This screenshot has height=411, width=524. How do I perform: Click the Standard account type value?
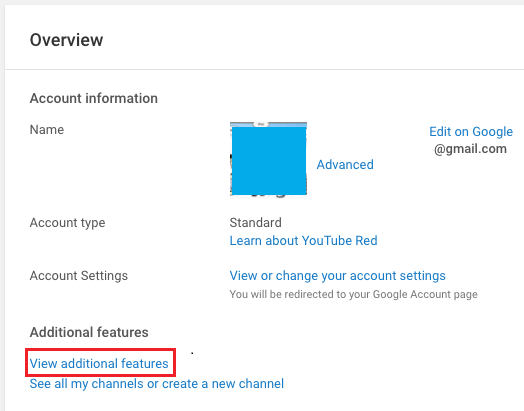pos(256,223)
